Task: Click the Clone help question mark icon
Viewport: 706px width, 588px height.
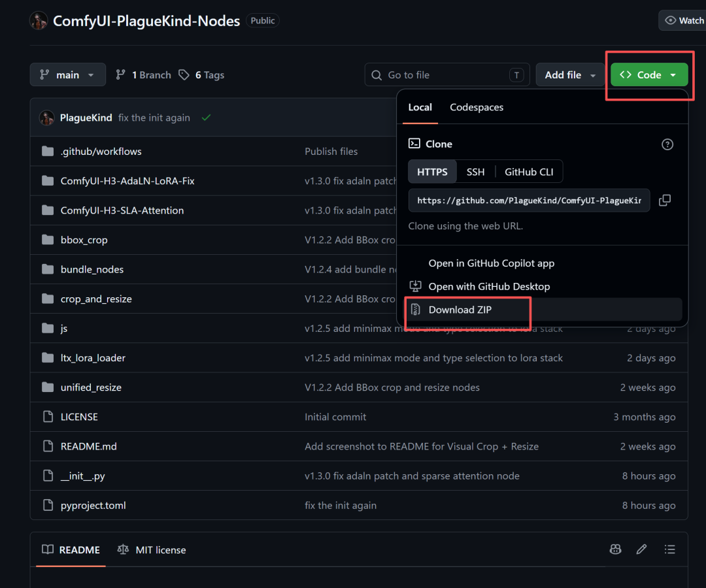Action: [667, 144]
